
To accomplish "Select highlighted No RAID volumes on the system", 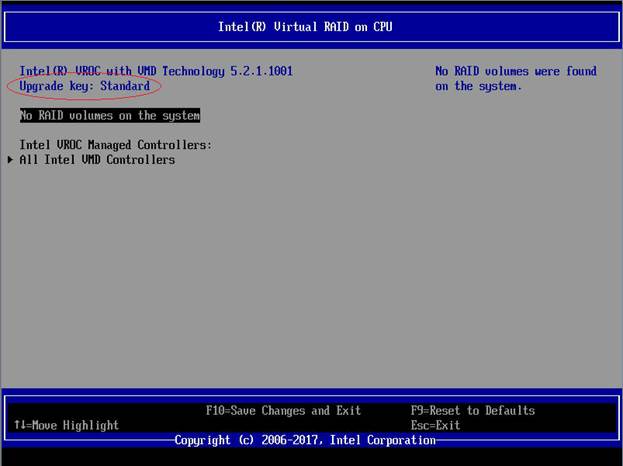I will pos(110,116).
